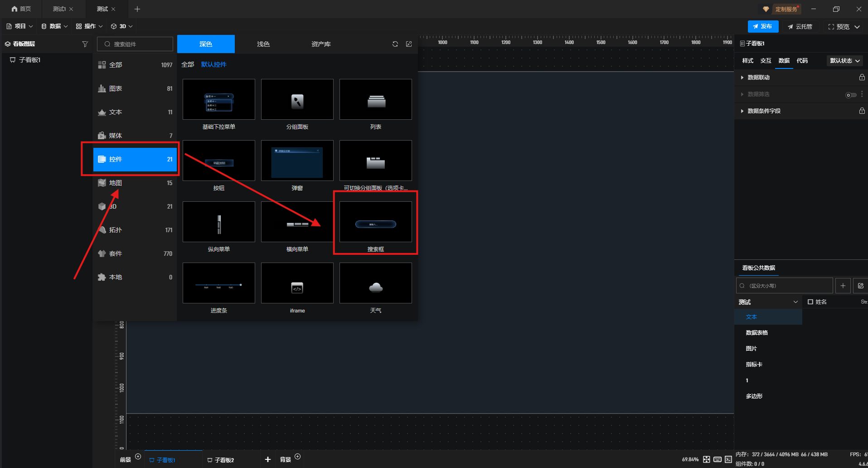Click the pop-out icon beside refresh
This screenshot has height=468, width=868.
click(x=409, y=44)
